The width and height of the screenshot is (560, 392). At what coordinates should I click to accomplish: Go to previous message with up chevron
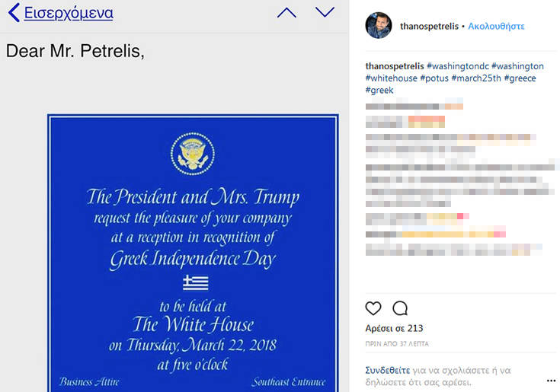(286, 12)
